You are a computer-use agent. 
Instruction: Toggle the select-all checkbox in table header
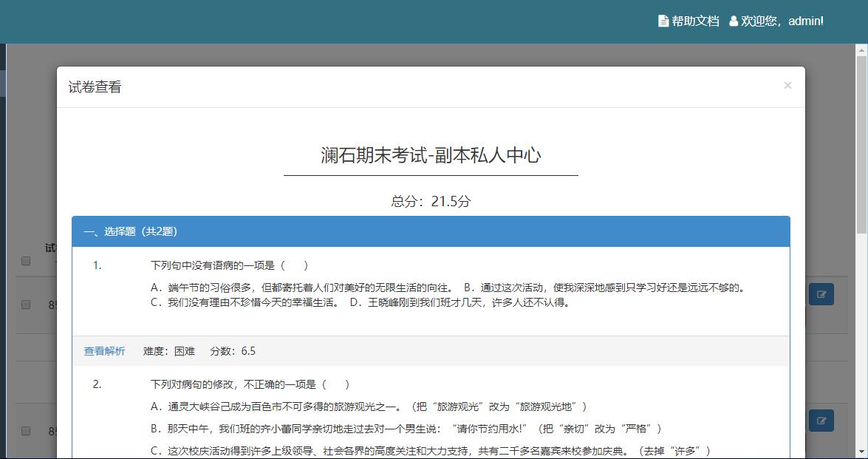[x=26, y=261]
